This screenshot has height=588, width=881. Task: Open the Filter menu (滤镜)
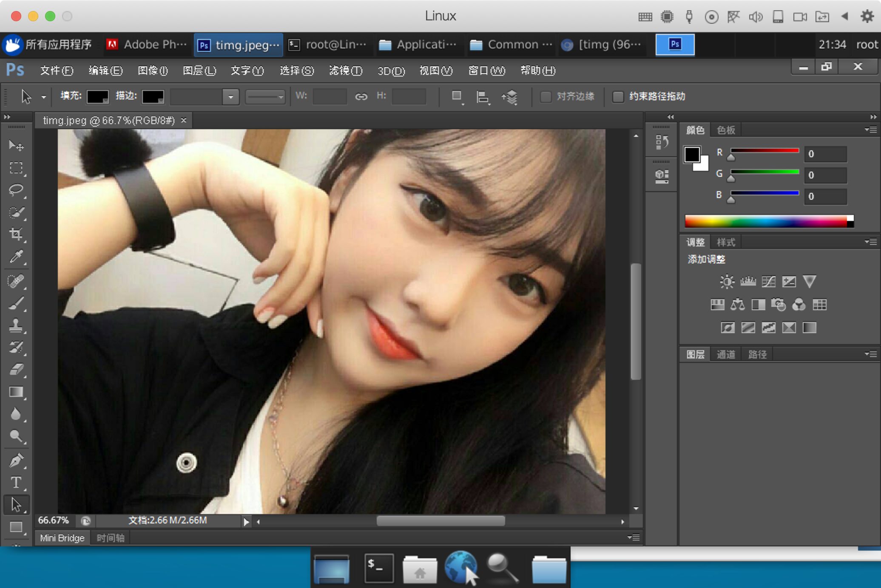tap(345, 70)
